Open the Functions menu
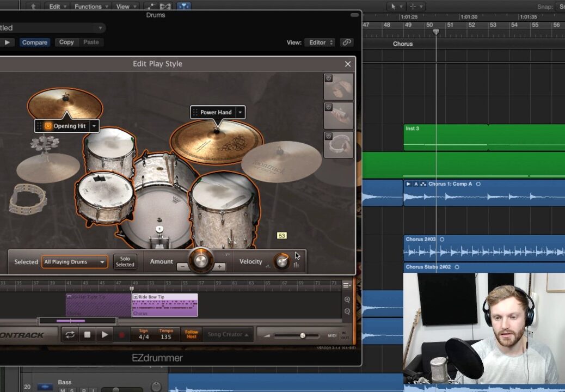Screen dimensions: 565x392 pos(91,7)
